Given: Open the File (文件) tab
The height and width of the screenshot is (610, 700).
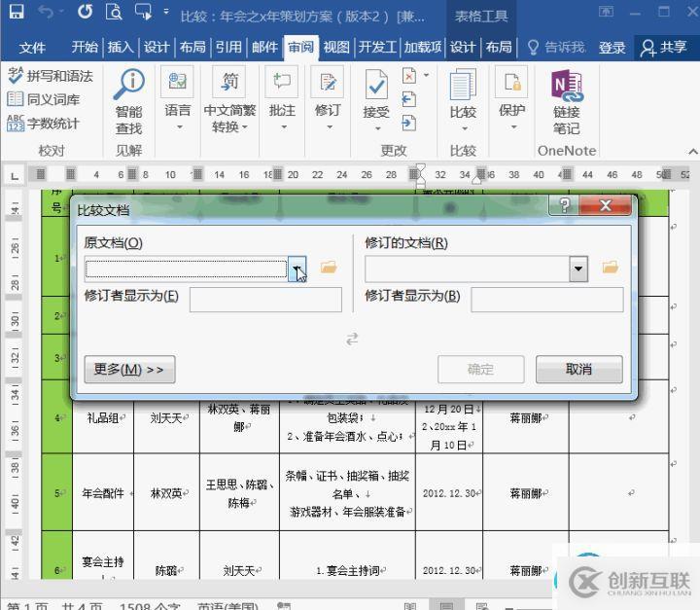Looking at the screenshot, I should click(x=32, y=48).
